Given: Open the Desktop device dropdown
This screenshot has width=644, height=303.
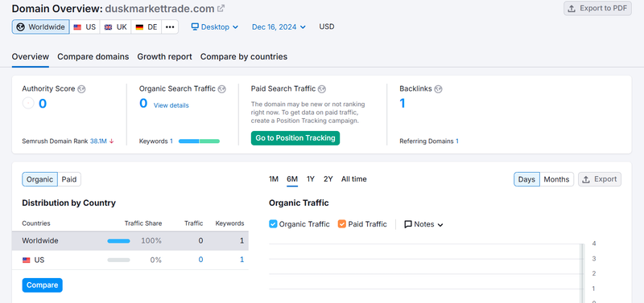Looking at the screenshot, I should tap(215, 27).
